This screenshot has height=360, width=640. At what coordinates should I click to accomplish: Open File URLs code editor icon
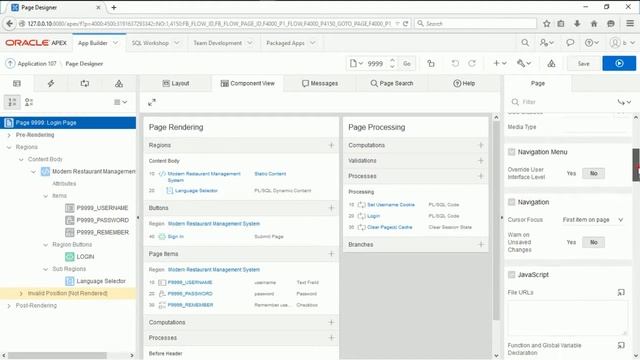(x=621, y=292)
